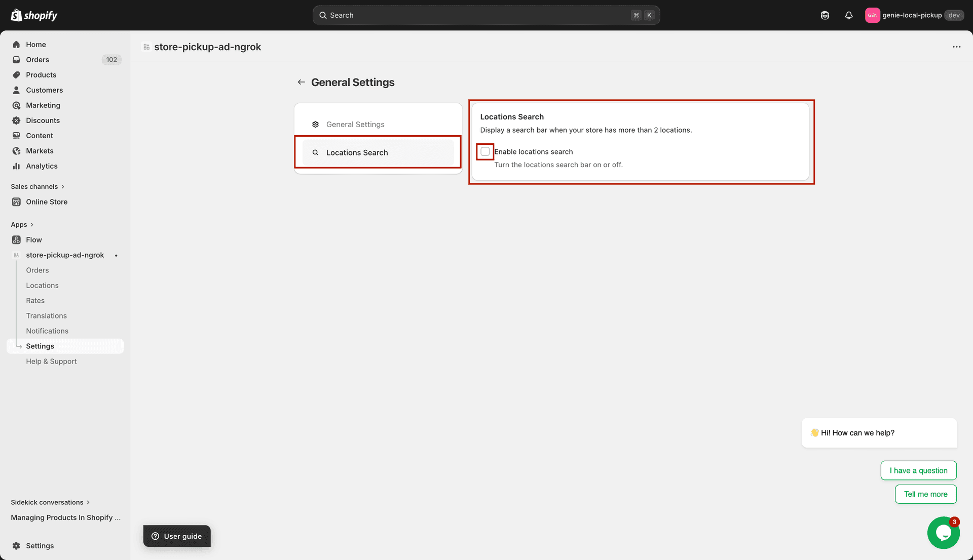Open the Home icon in the sidebar
Viewport: 973px width, 560px height.
pos(17,44)
